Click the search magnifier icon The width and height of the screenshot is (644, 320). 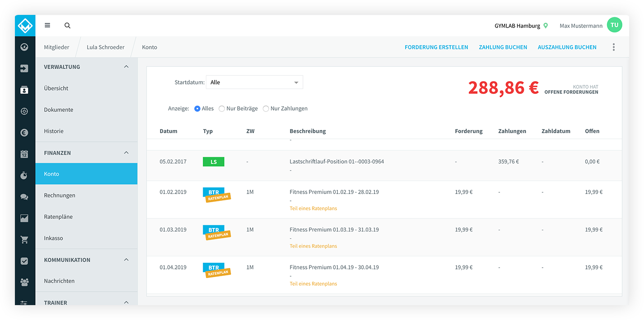point(67,26)
